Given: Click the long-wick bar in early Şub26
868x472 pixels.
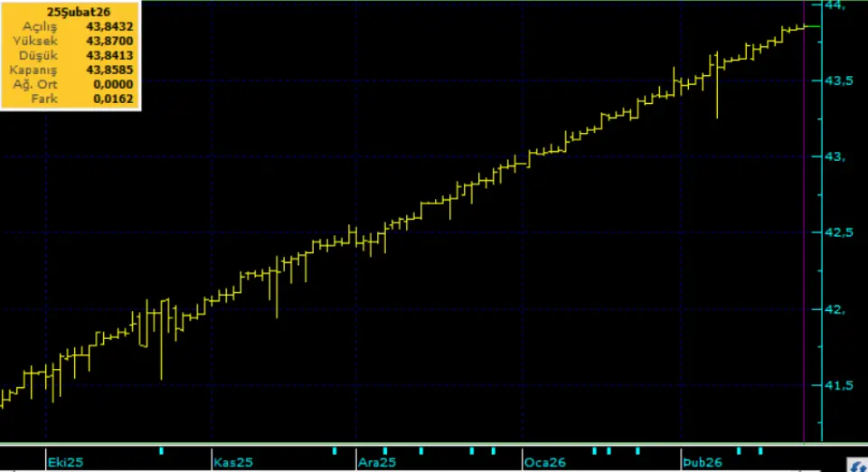Looking at the screenshot, I should coord(716,86).
